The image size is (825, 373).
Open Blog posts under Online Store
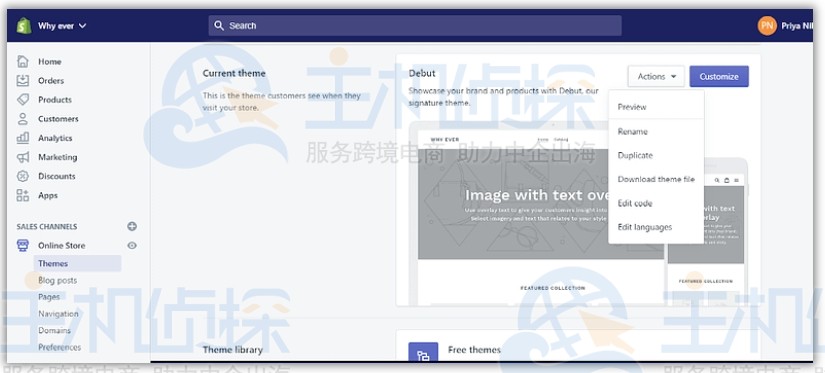(x=57, y=280)
